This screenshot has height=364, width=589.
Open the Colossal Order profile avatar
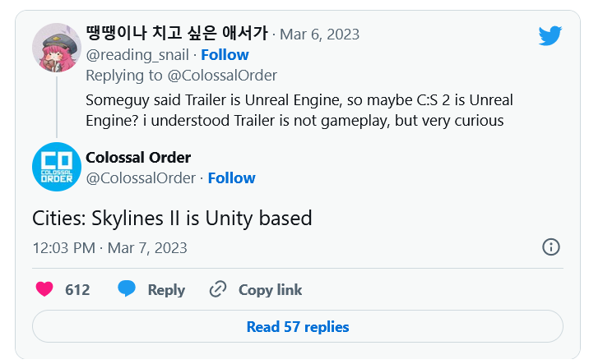pyautogui.click(x=57, y=166)
